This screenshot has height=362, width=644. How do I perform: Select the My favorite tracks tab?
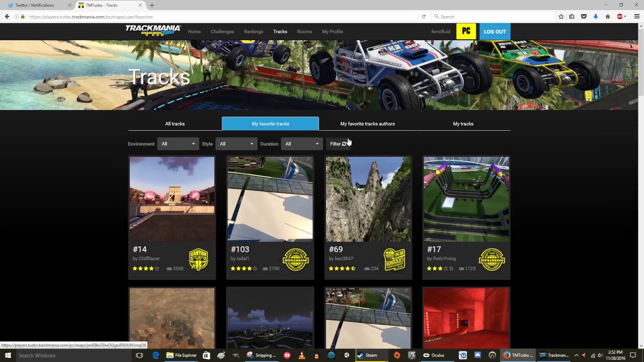tap(270, 124)
